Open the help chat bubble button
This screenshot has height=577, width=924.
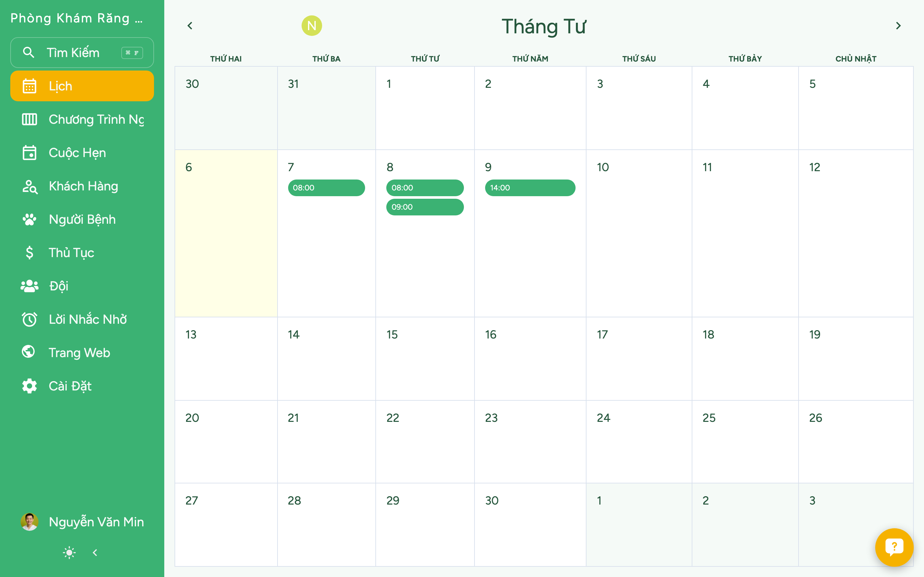click(x=894, y=547)
